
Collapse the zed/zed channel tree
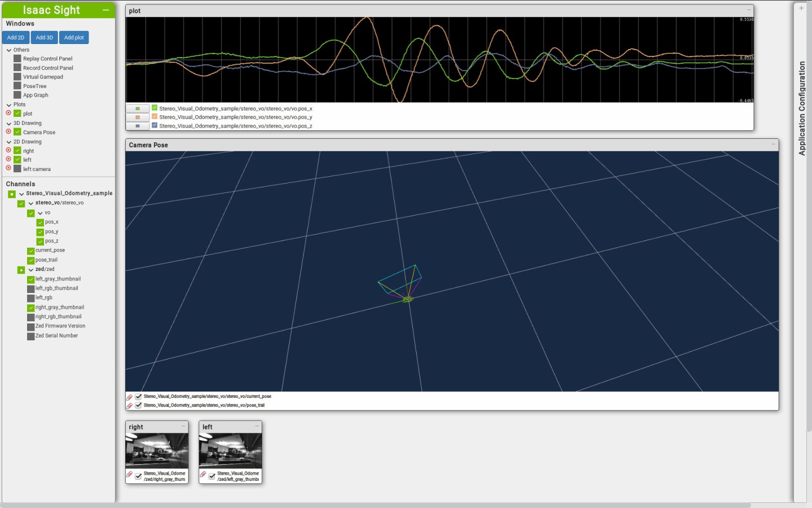click(x=31, y=270)
